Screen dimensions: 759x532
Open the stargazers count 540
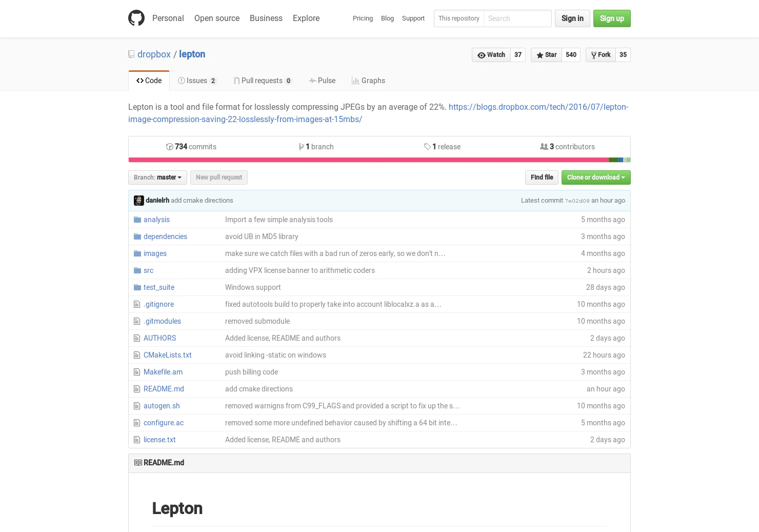click(x=571, y=55)
